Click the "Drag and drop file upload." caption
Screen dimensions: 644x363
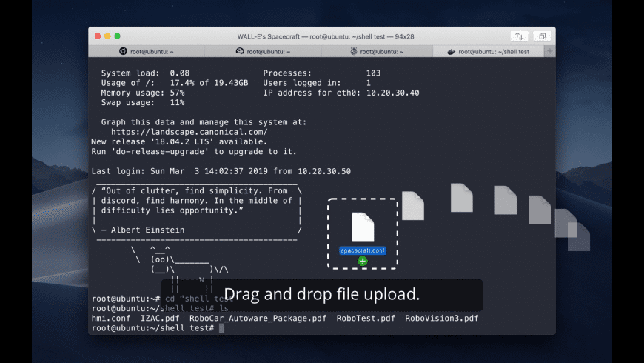click(322, 294)
